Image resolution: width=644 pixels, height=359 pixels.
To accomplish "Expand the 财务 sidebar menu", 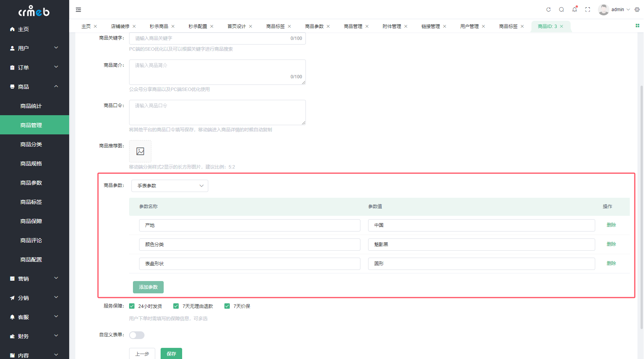I will click(35, 336).
